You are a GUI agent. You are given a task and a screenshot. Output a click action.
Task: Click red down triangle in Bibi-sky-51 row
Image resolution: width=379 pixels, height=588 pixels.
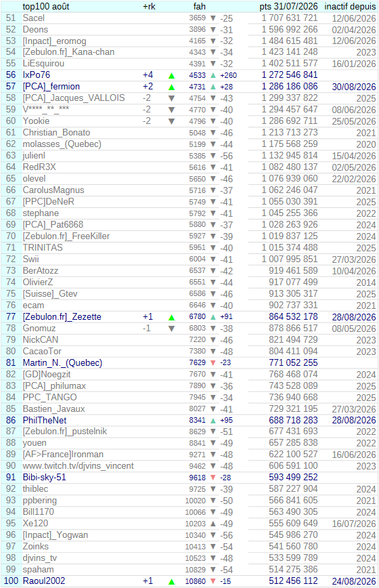(213, 478)
